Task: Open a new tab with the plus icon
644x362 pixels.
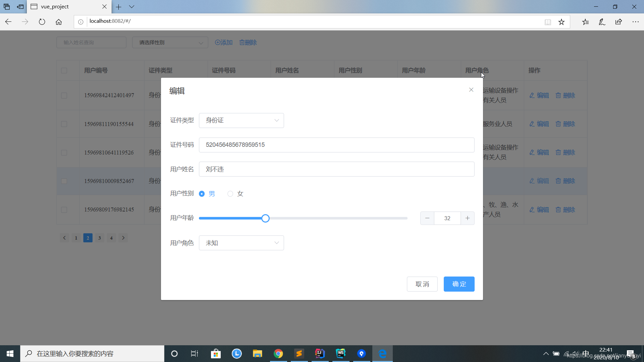Action: click(x=119, y=7)
